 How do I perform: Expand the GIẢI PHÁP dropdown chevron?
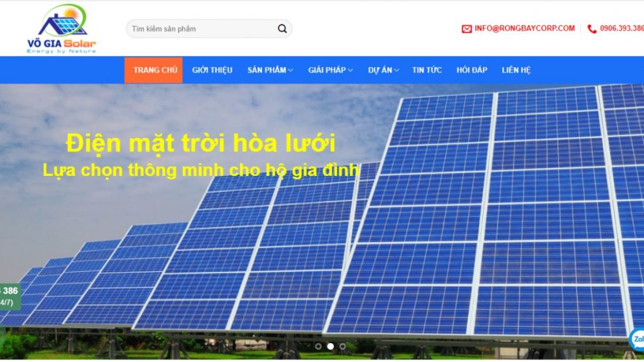[x=350, y=71]
